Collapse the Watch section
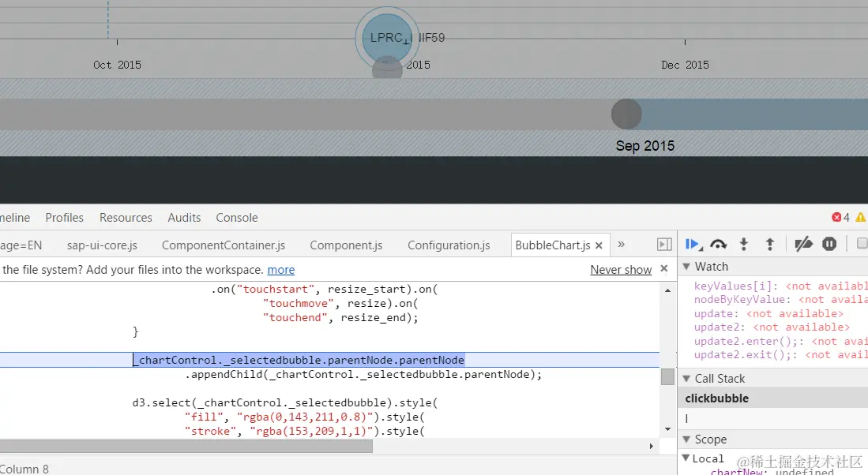The height and width of the screenshot is (475, 868). (x=686, y=267)
